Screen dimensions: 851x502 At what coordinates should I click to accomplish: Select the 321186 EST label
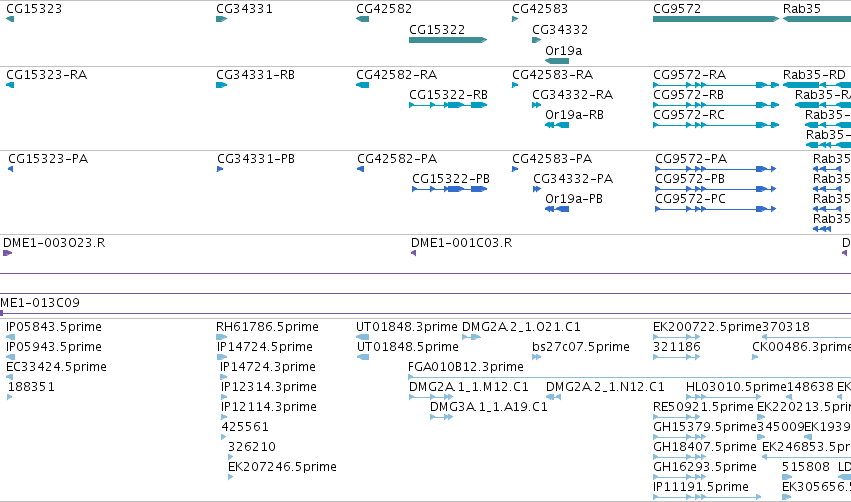(x=677, y=347)
